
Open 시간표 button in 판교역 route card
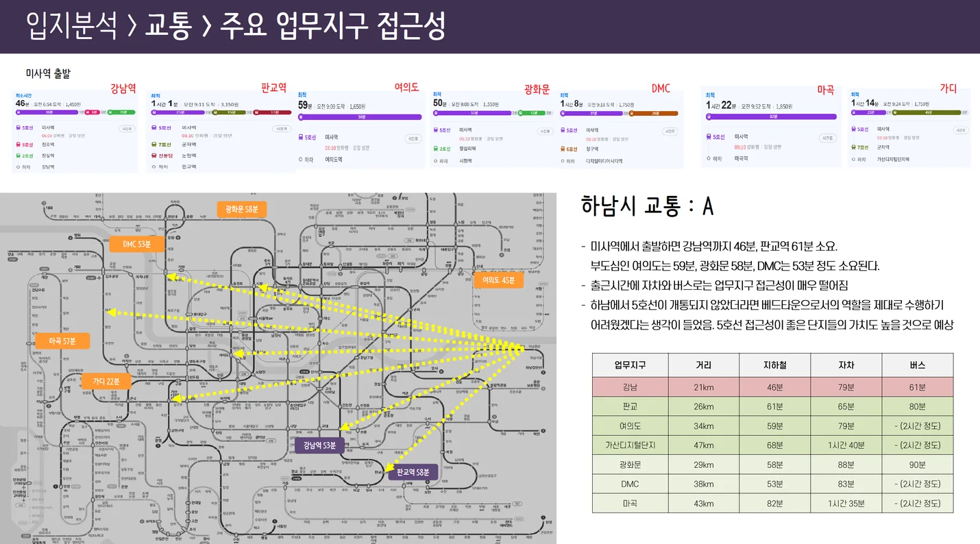[x=282, y=129]
